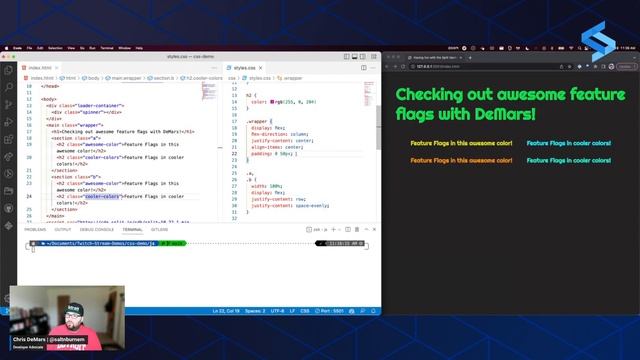Click the styles.css editor vertical scrollbar
Image resolution: width=640 pixels, height=360 pixels.
point(378,127)
